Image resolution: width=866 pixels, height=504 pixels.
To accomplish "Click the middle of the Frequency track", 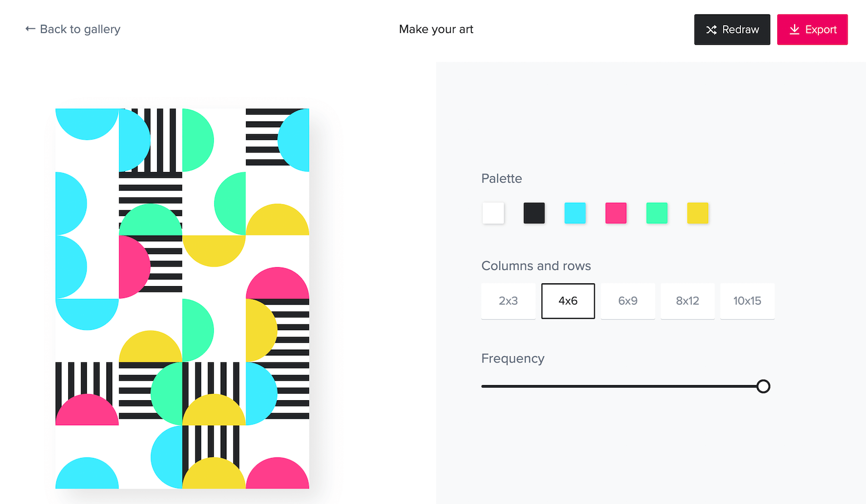I will coord(622,386).
